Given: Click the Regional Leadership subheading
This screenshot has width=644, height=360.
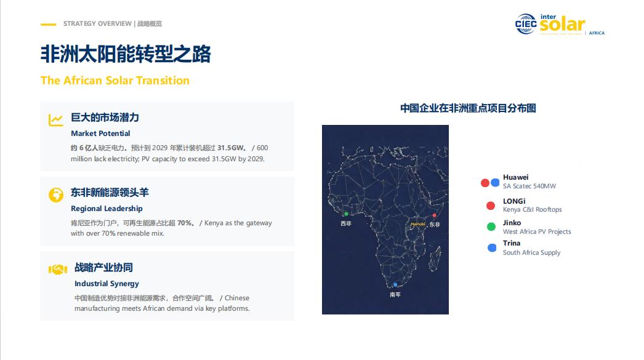Looking at the screenshot, I should (x=107, y=209).
